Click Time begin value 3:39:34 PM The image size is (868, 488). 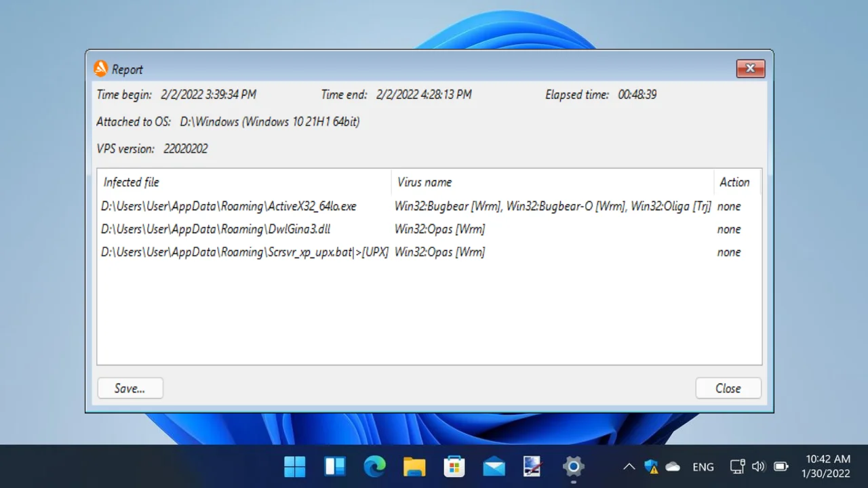(208, 95)
